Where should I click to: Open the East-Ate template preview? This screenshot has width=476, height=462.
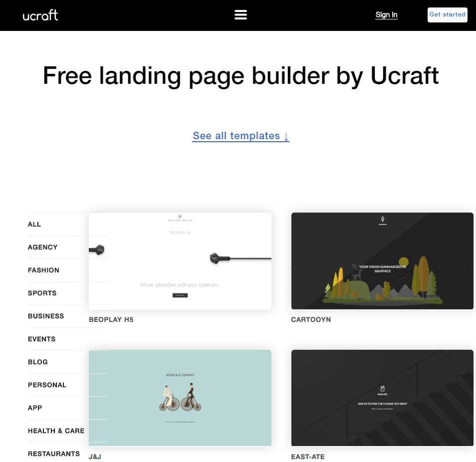coord(382,398)
